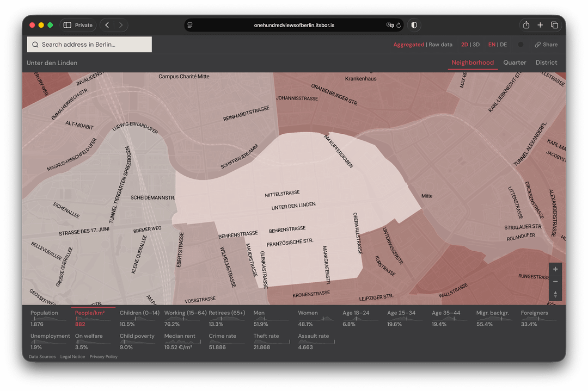Change the language to DE
The height and width of the screenshot is (391, 588).
pyautogui.click(x=503, y=45)
